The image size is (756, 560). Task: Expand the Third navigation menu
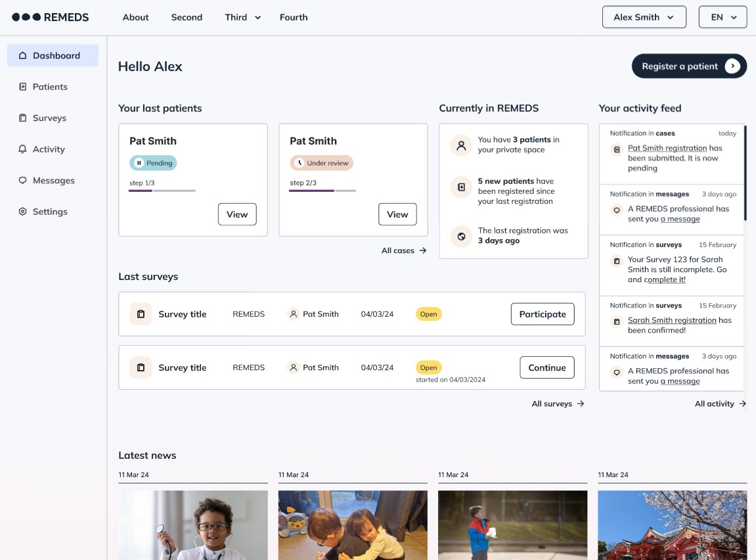(242, 17)
